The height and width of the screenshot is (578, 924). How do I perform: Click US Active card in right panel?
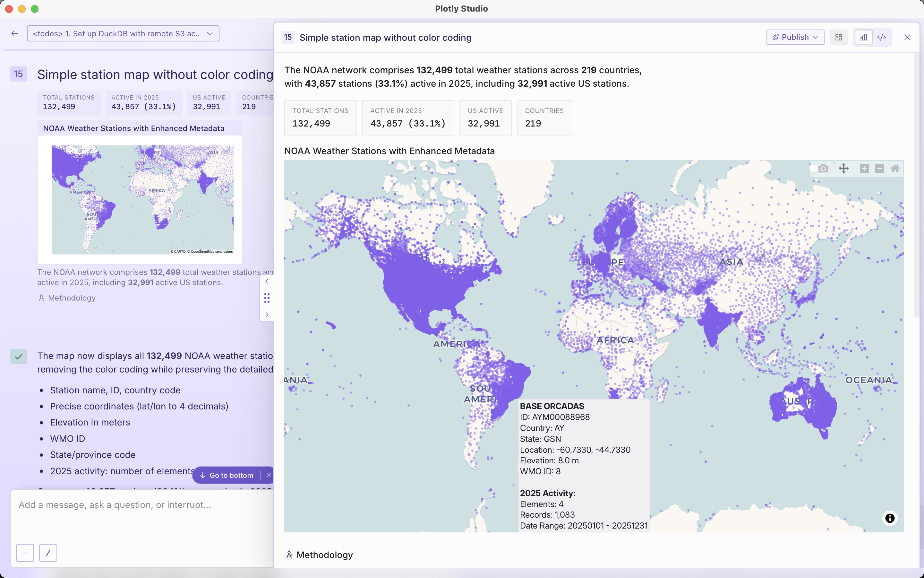pos(485,118)
